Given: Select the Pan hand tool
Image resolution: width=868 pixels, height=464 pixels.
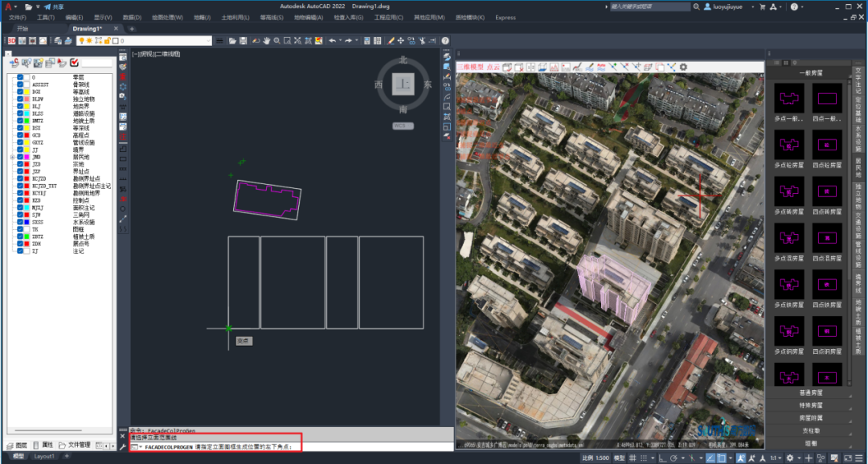Looking at the screenshot, I should [266, 40].
